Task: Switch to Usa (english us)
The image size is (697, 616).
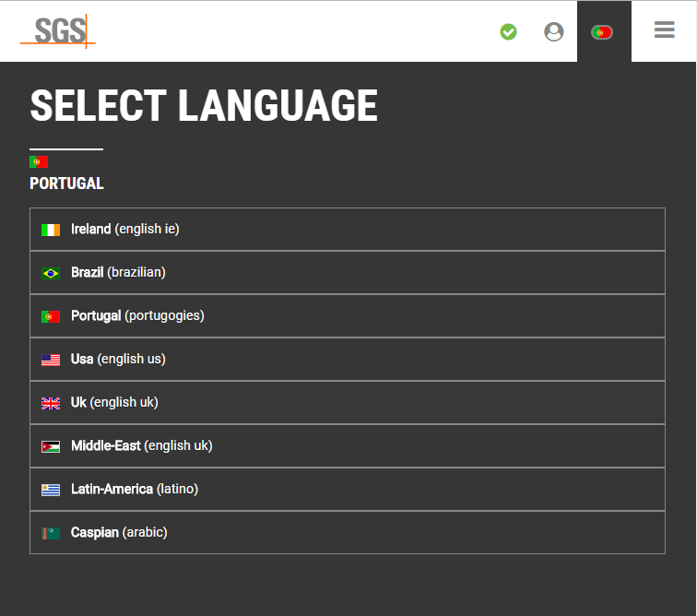Action: pyautogui.click(x=348, y=359)
